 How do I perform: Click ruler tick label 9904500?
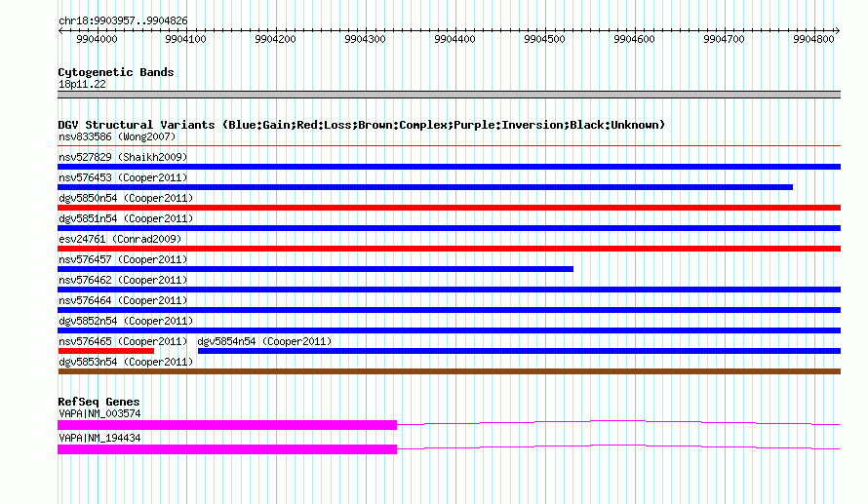click(544, 39)
